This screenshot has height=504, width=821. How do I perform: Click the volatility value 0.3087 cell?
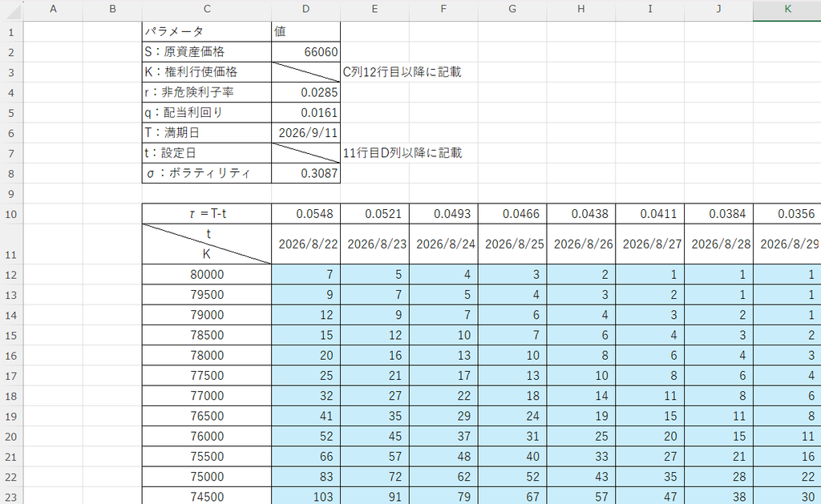tap(305, 173)
